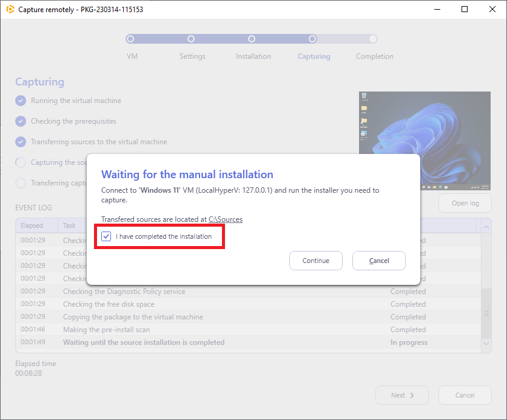
Task: Click the Continue button in the dialog
Action: [x=315, y=261]
